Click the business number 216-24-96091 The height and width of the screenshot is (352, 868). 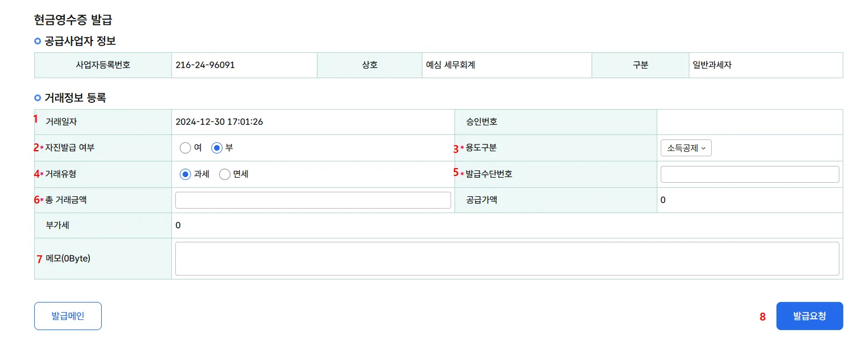pyautogui.click(x=205, y=65)
